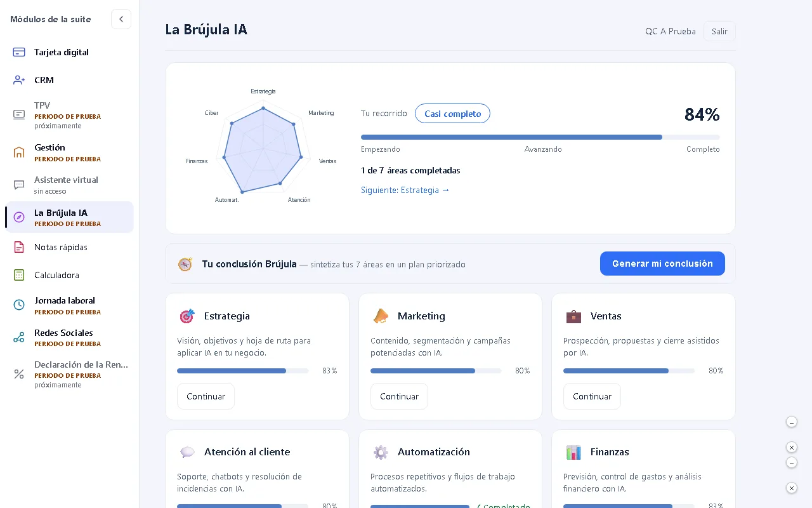Viewport: 812px width, 508px height.
Task: Continue the Marketing area
Action: click(399, 396)
